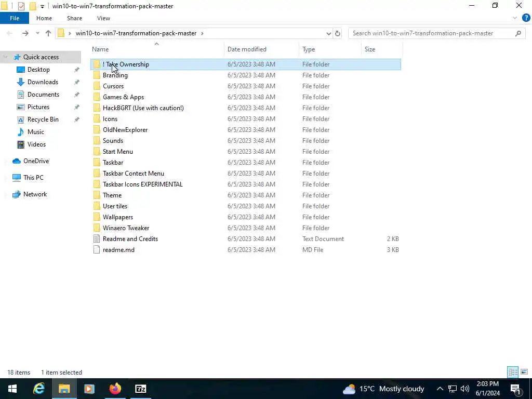Select the Taskbar folder icon
Screen dimensions: 532x399
(x=97, y=162)
